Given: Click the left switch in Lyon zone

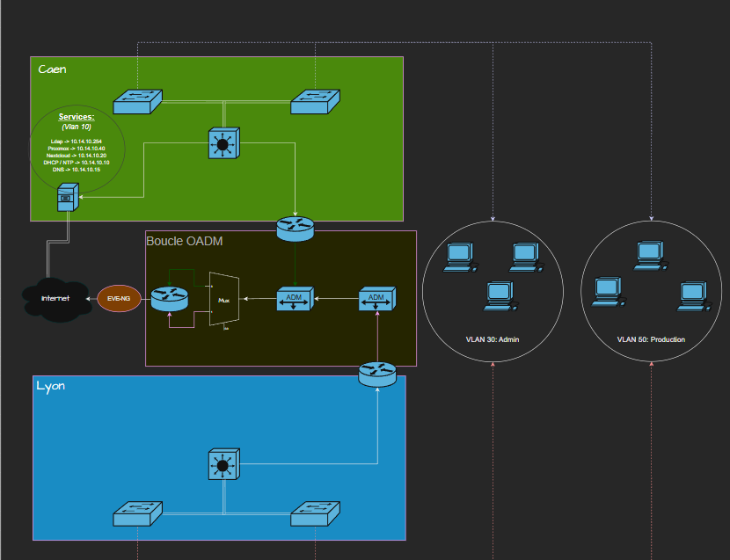Looking at the screenshot, I should click(137, 513).
